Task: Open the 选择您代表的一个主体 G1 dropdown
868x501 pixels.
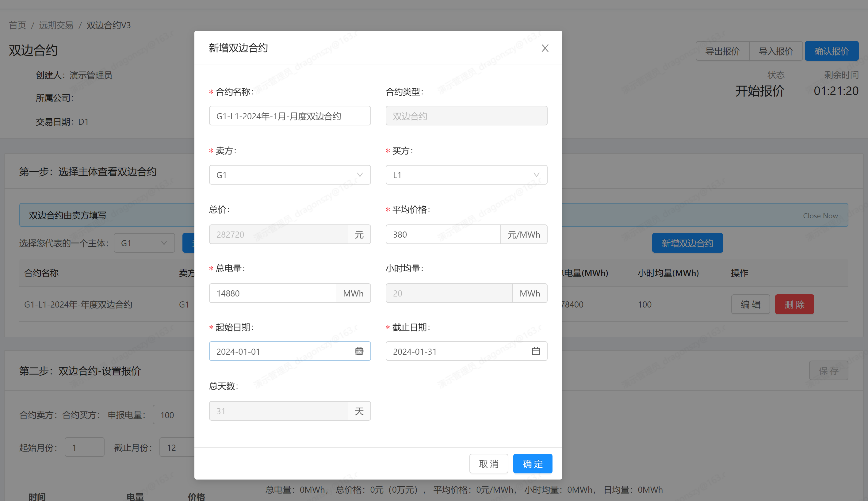Action: click(x=144, y=243)
